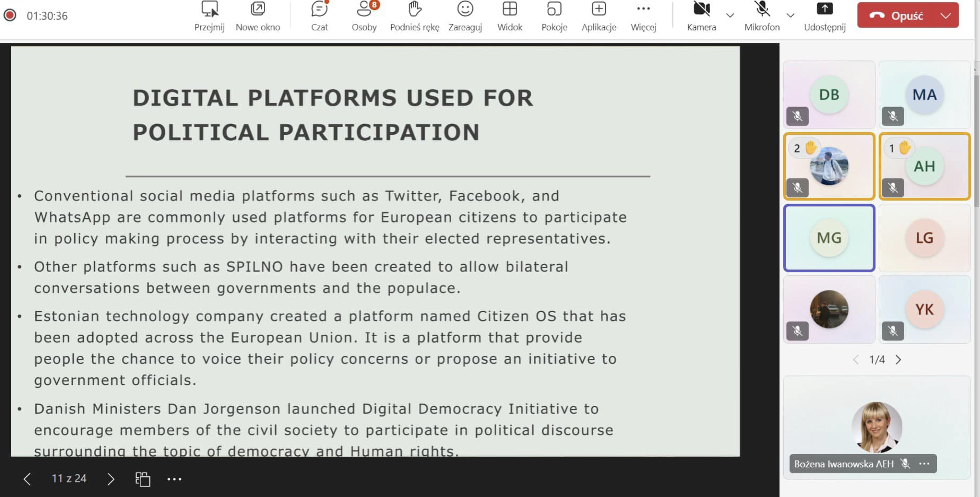
Task: Click Bożena Iwanowska AEH profile picture
Action: pos(877,427)
